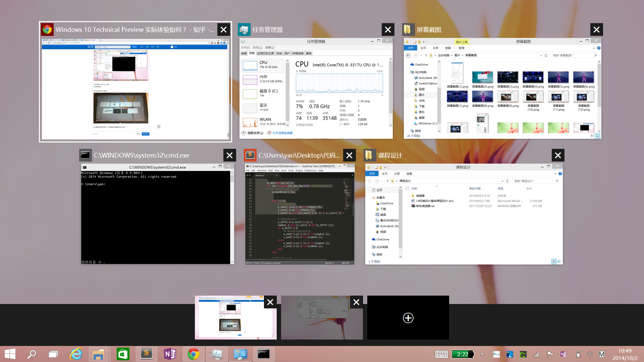Switch to Sublime Text window thumbnail
Image resolution: width=644 pixels, height=362 pixels.
(x=300, y=214)
